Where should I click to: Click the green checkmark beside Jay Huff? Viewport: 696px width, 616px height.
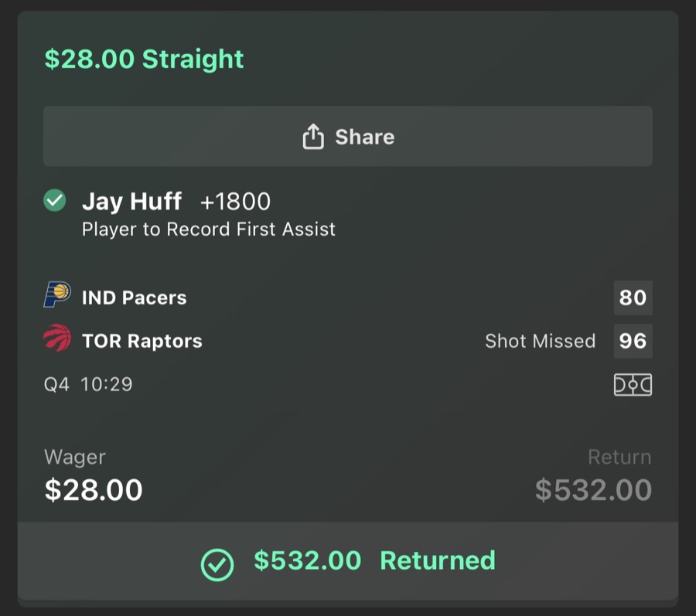54,201
